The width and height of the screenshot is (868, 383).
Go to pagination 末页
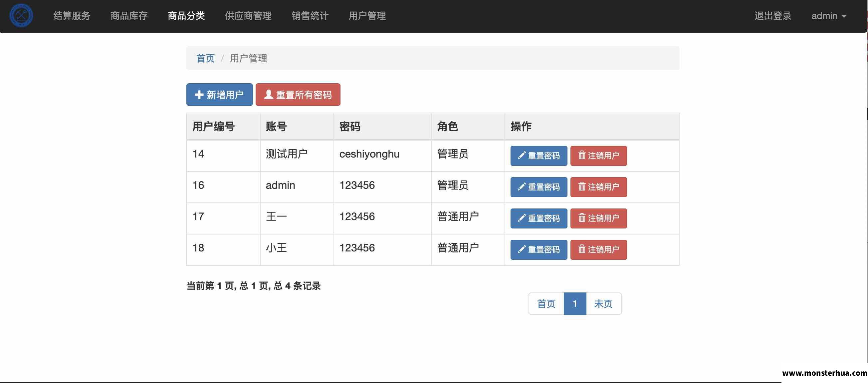[x=603, y=304]
